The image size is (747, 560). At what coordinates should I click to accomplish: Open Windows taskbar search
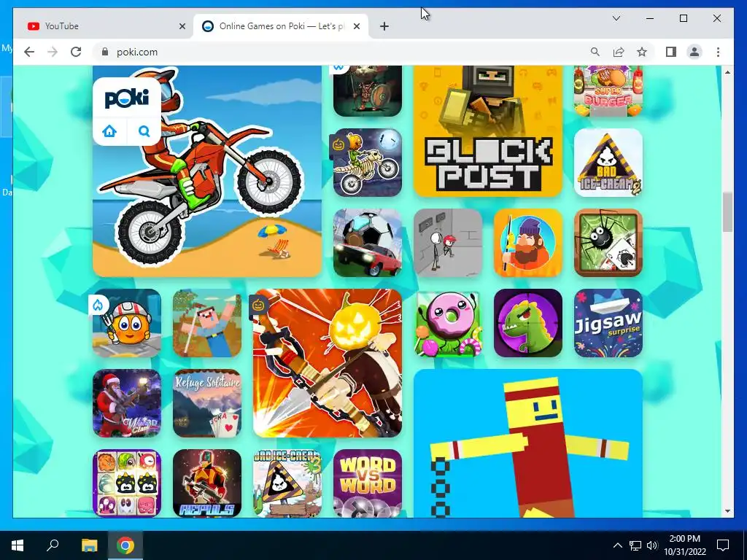tap(53, 545)
